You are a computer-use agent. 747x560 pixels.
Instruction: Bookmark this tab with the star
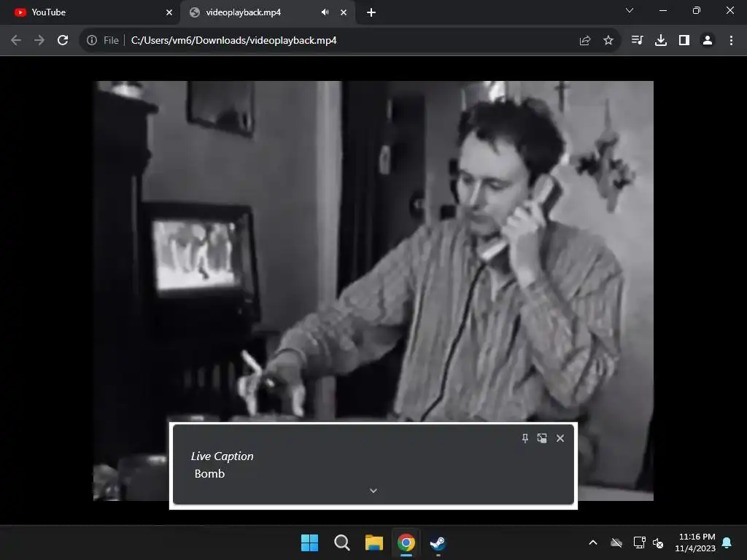pyautogui.click(x=608, y=41)
